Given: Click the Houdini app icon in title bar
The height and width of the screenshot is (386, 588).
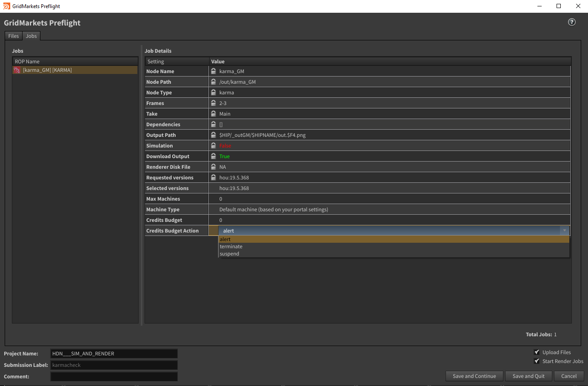Looking at the screenshot, I should pos(6,6).
